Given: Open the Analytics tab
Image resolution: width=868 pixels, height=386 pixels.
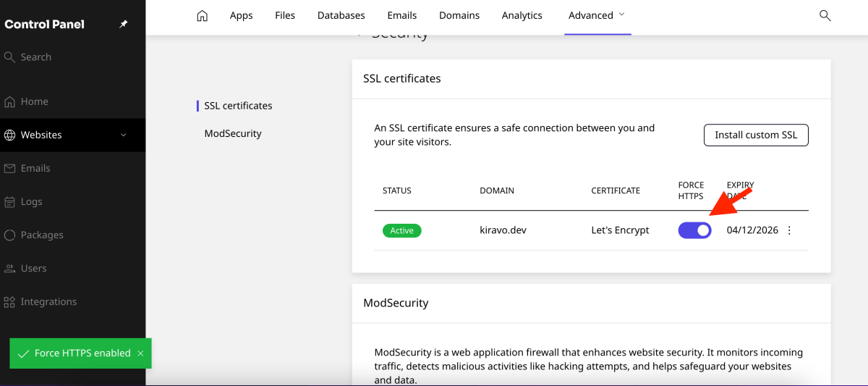Looking at the screenshot, I should (522, 16).
